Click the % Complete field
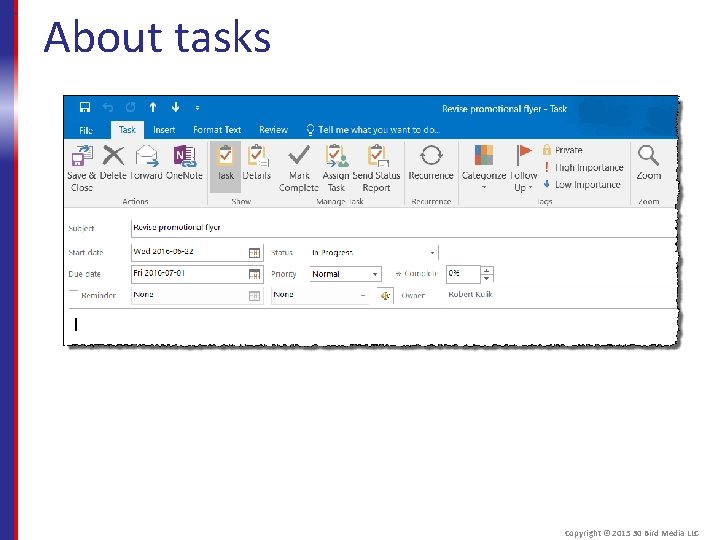Screen dimensions: 720x540 click(463, 274)
